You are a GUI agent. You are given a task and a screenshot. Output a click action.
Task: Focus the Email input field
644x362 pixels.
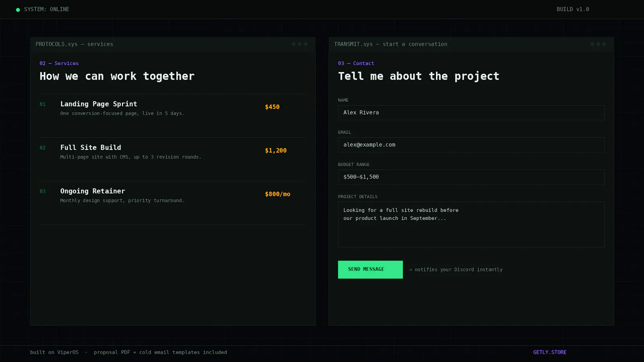(471, 145)
